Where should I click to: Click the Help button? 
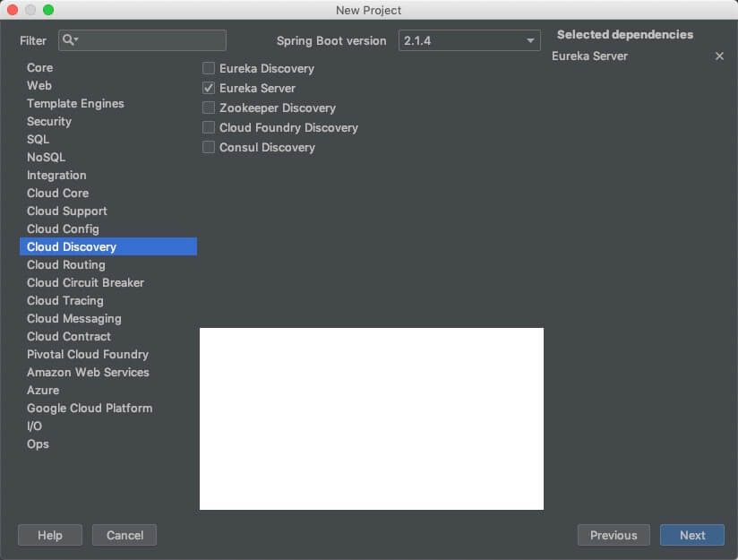(50, 535)
